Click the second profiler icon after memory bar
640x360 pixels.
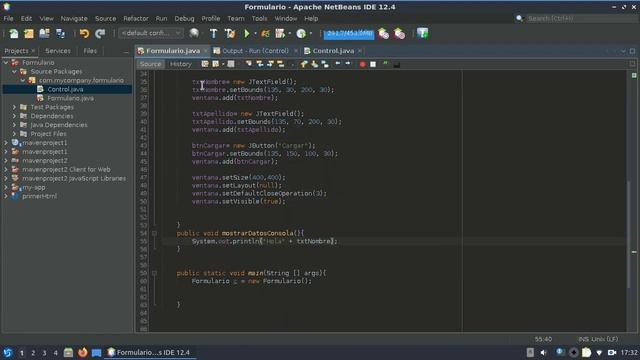(399, 33)
